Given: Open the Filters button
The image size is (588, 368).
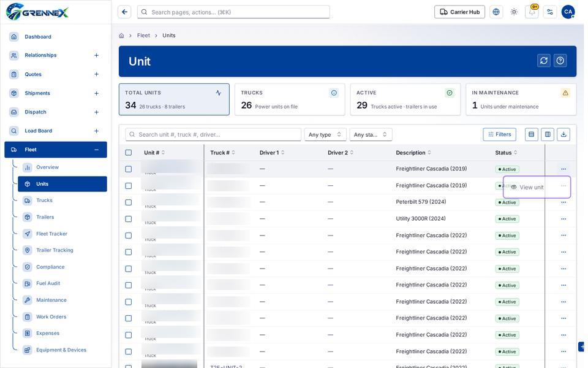Looking at the screenshot, I should click(500, 134).
